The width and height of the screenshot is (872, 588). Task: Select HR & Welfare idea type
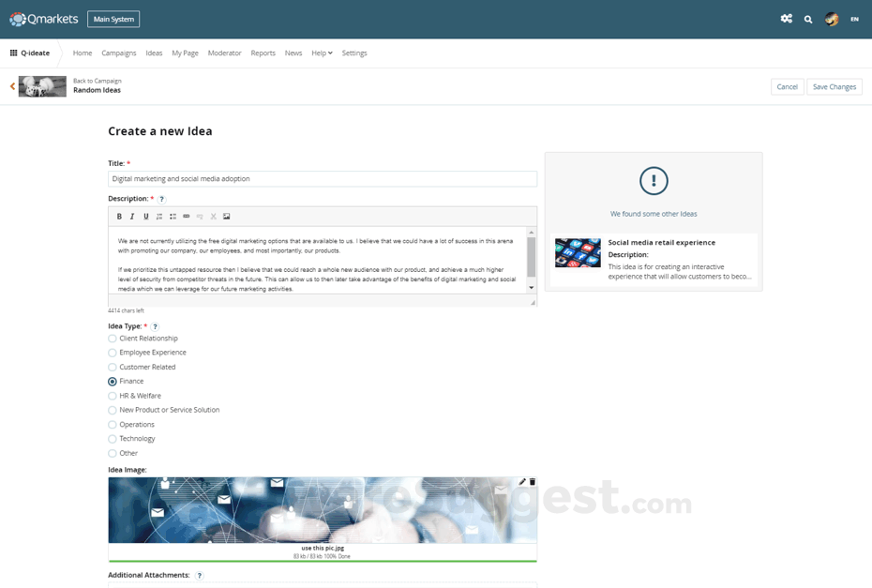click(x=113, y=396)
